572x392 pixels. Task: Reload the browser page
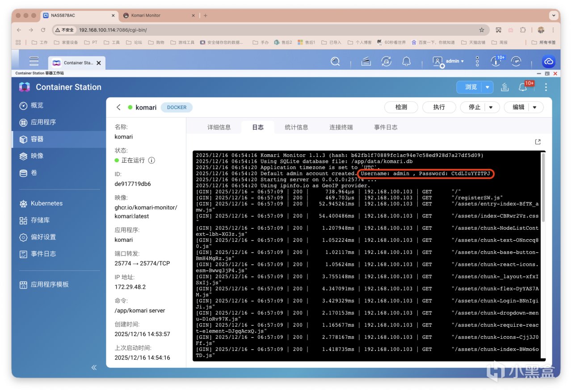point(43,30)
